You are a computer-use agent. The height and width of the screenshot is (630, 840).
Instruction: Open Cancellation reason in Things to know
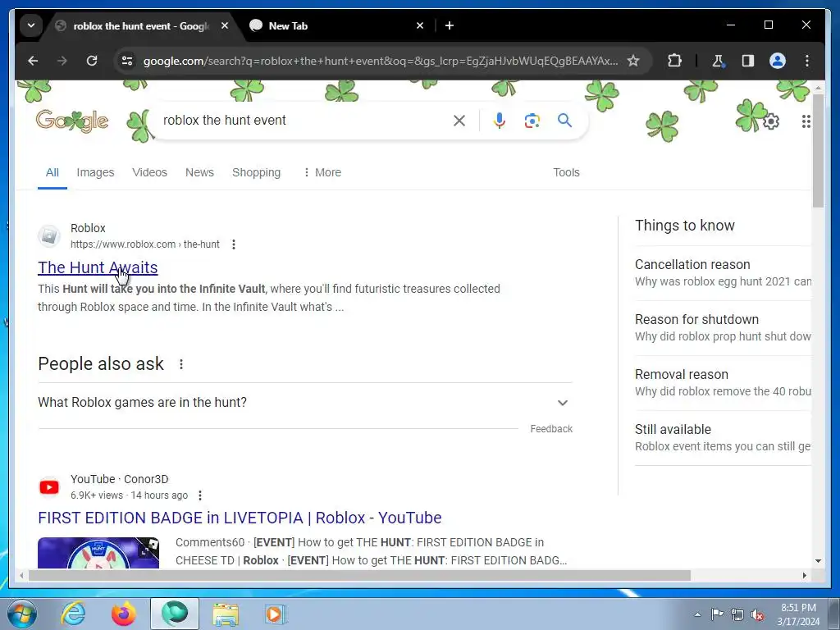pyautogui.click(x=723, y=272)
